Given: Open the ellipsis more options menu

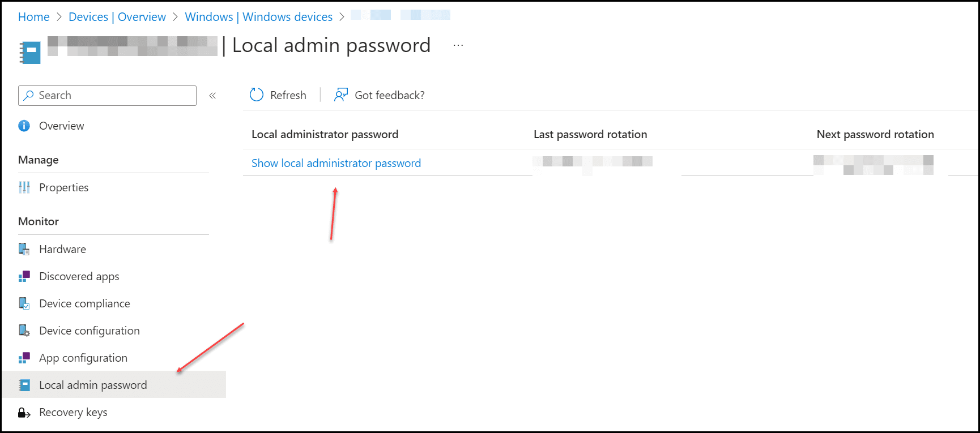Looking at the screenshot, I should coord(458,45).
